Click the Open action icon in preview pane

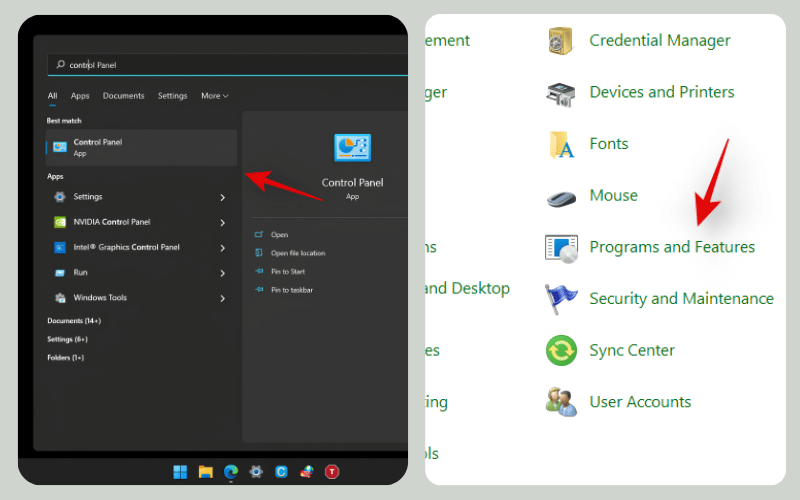pos(259,235)
